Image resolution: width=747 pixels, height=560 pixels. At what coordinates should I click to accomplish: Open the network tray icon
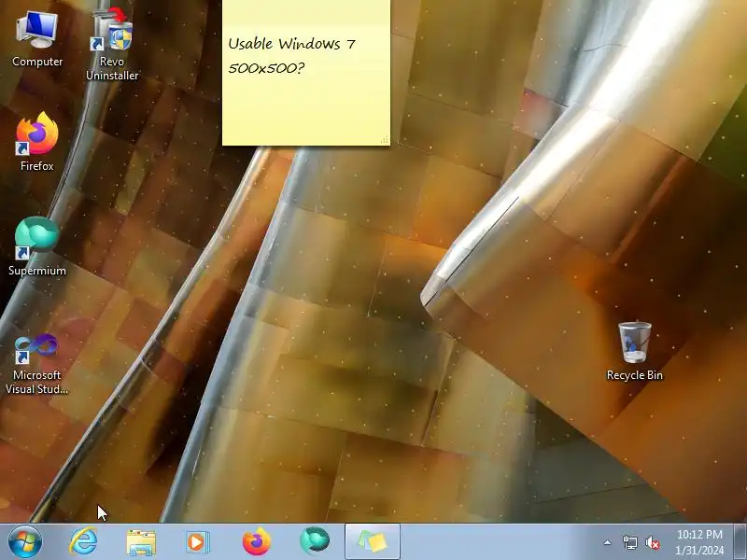(x=630, y=542)
